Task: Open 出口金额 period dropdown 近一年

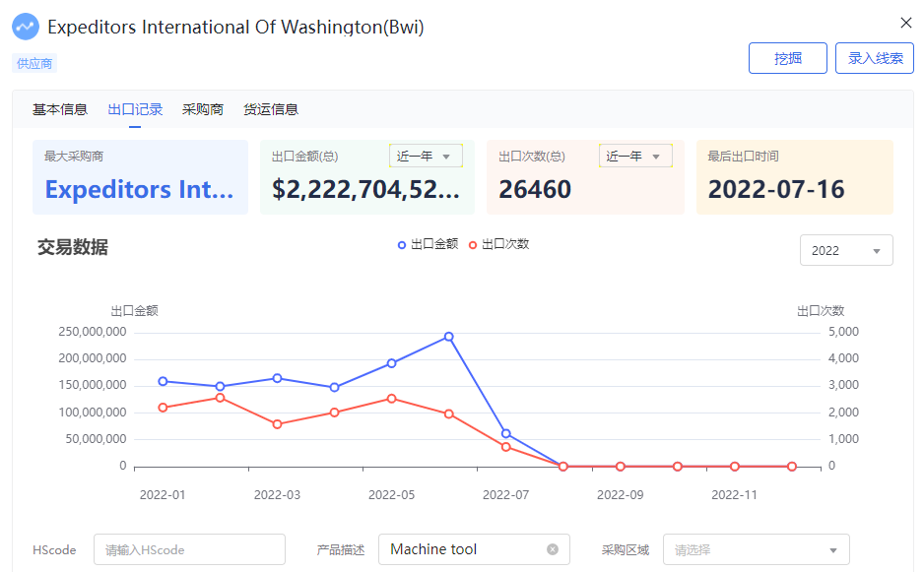Action: click(x=426, y=157)
